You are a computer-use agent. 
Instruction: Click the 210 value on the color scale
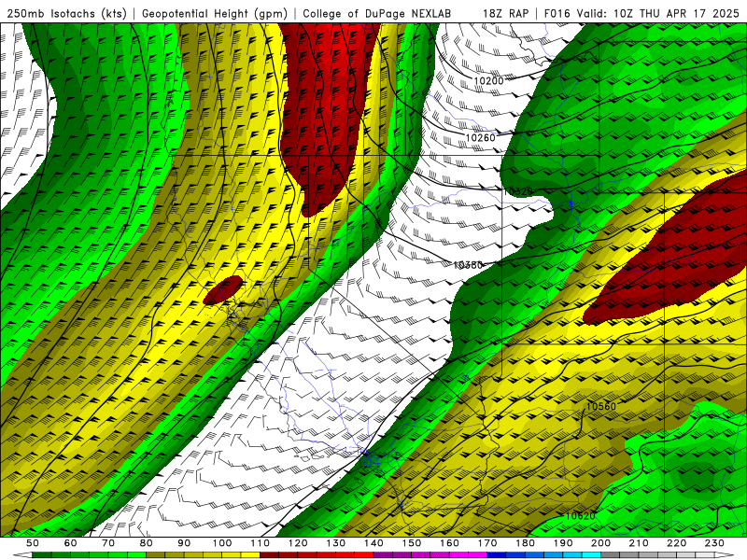639,543
